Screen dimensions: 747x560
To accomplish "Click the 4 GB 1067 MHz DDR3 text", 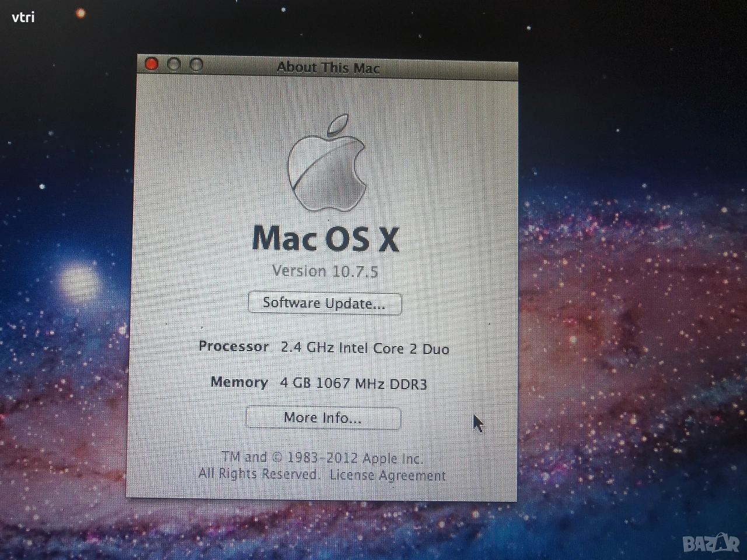I will [353, 384].
